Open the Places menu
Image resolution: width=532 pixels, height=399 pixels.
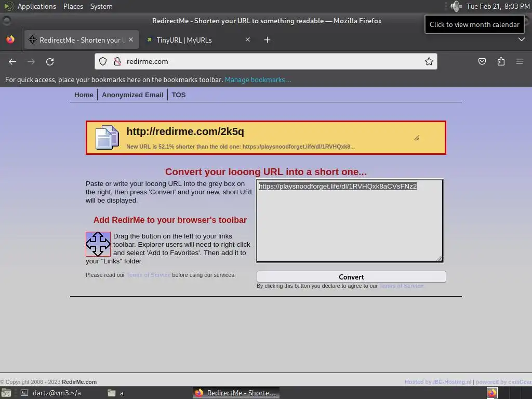[x=73, y=6]
